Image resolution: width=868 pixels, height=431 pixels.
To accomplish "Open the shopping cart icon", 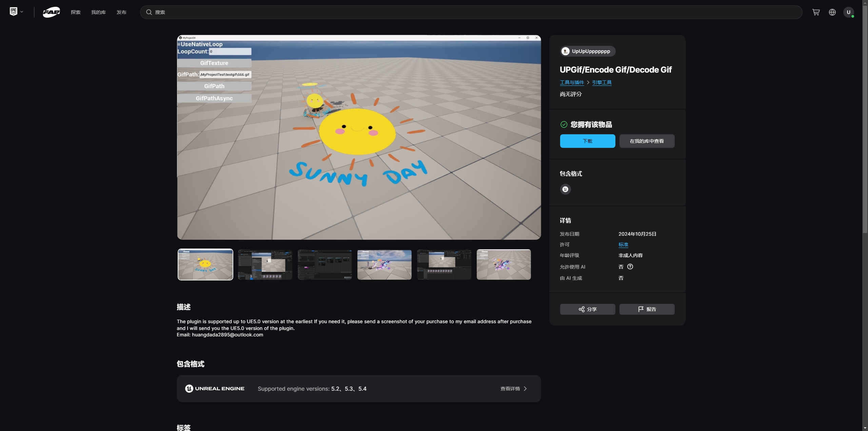I will click(816, 12).
